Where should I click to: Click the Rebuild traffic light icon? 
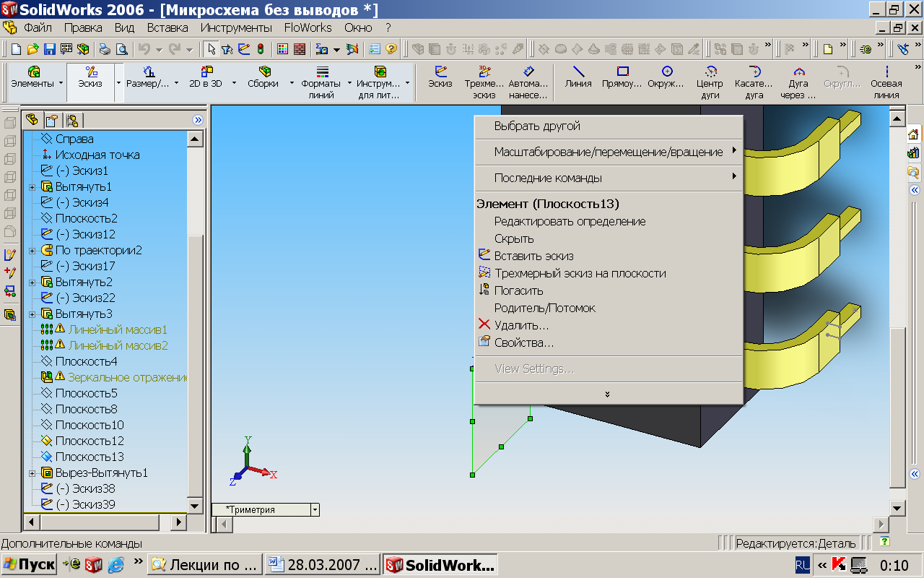tap(260, 49)
